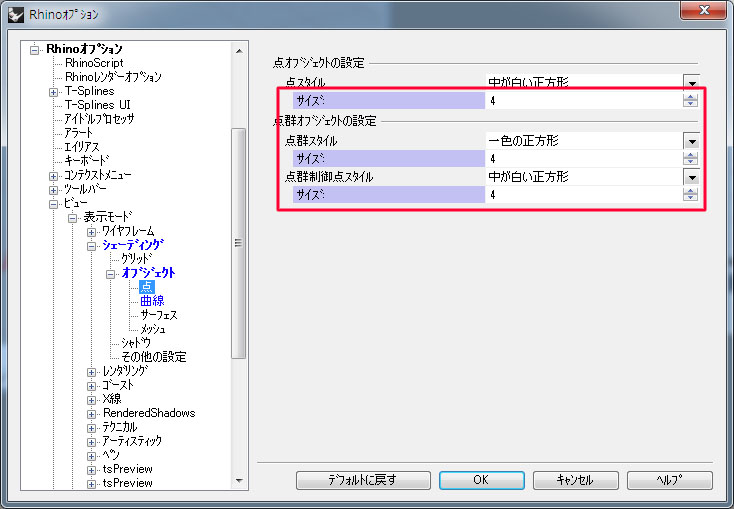The width and height of the screenshot is (734, 509).
Task: Select 曲線 under オブジェクト
Action: click(152, 301)
